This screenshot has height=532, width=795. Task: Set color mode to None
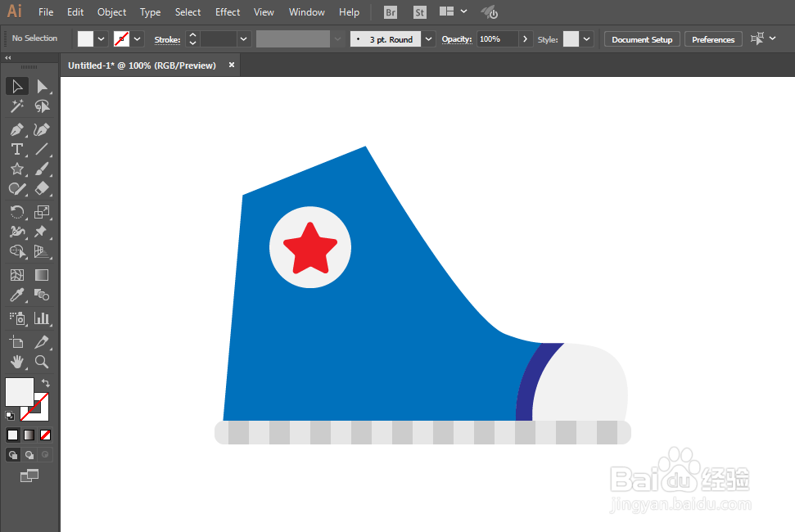tap(45, 435)
